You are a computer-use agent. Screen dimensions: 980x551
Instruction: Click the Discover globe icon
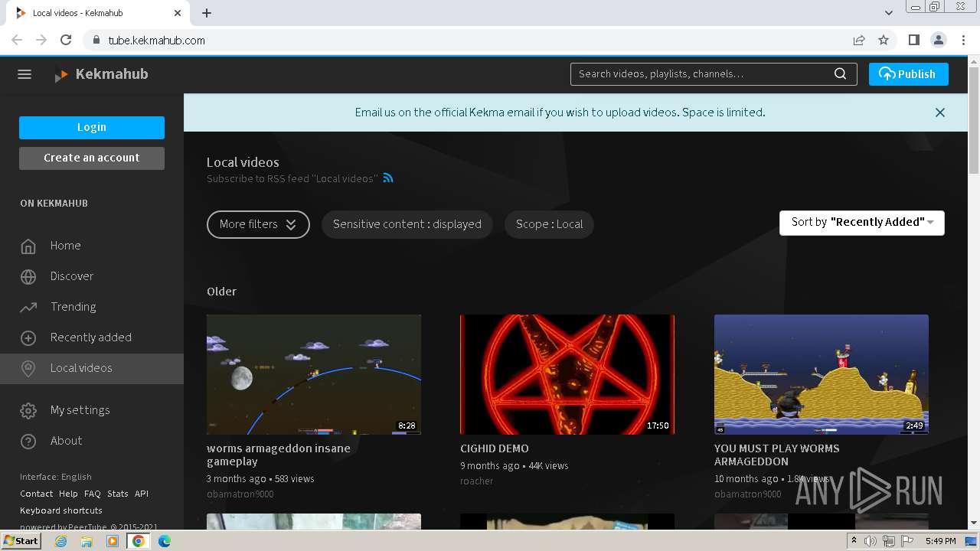[28, 277]
